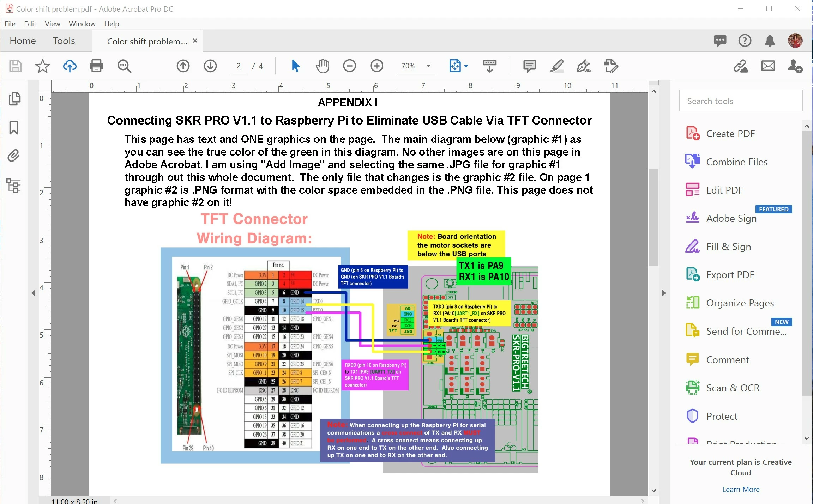The width and height of the screenshot is (813, 504).
Task: Open the Window menu
Action: [x=82, y=24]
